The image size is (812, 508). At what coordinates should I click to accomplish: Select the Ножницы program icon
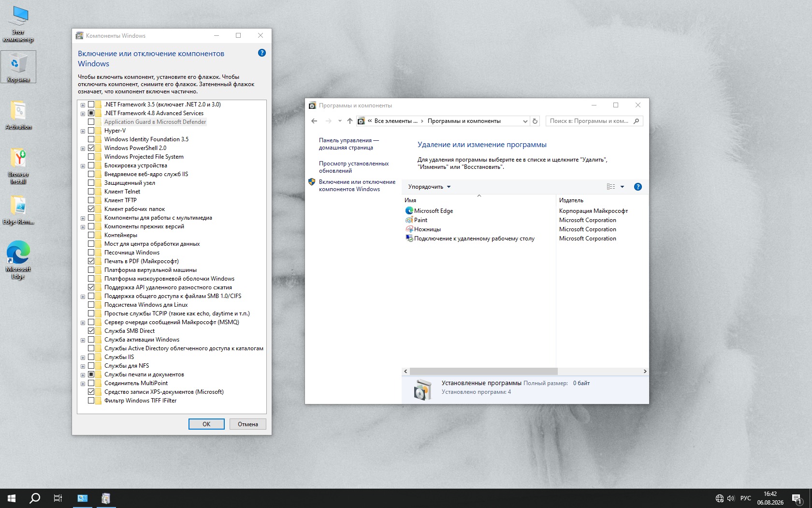coord(409,229)
